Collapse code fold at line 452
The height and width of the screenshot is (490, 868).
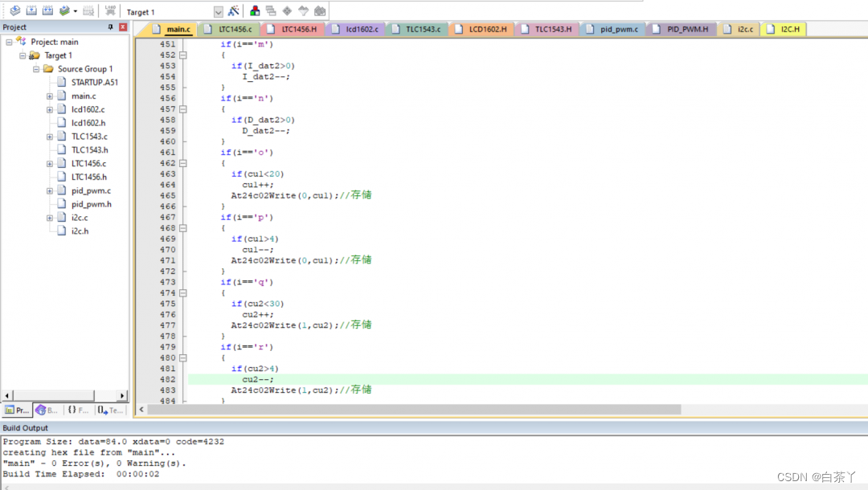[x=183, y=55]
